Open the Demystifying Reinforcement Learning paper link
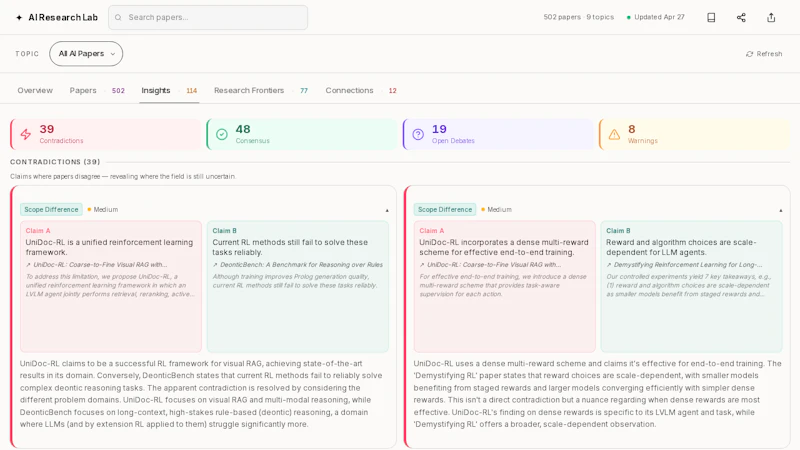800x450 pixels. [684, 265]
